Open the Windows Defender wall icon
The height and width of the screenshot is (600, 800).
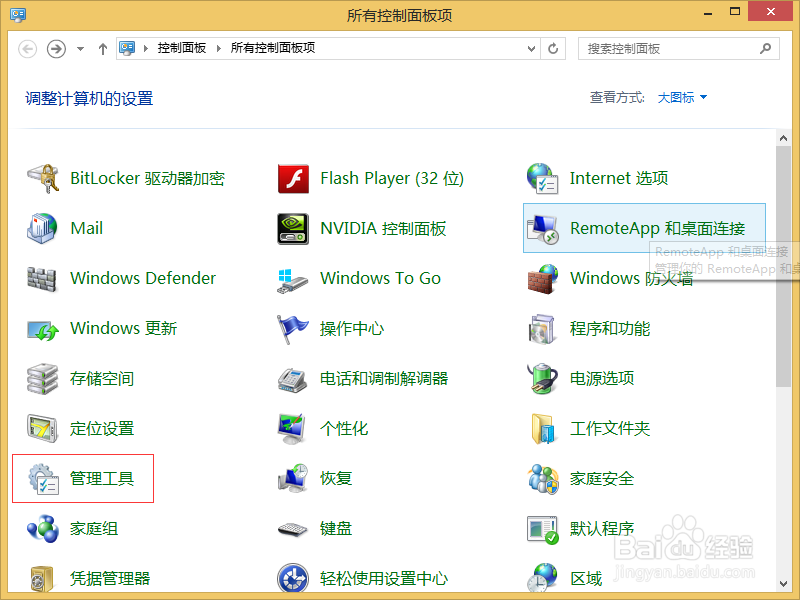42,279
